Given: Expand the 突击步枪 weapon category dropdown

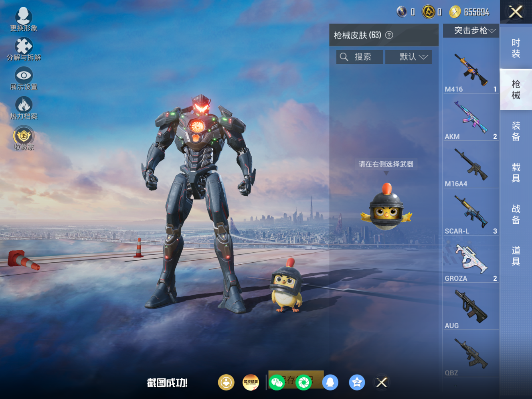Looking at the screenshot, I should click(x=471, y=30).
